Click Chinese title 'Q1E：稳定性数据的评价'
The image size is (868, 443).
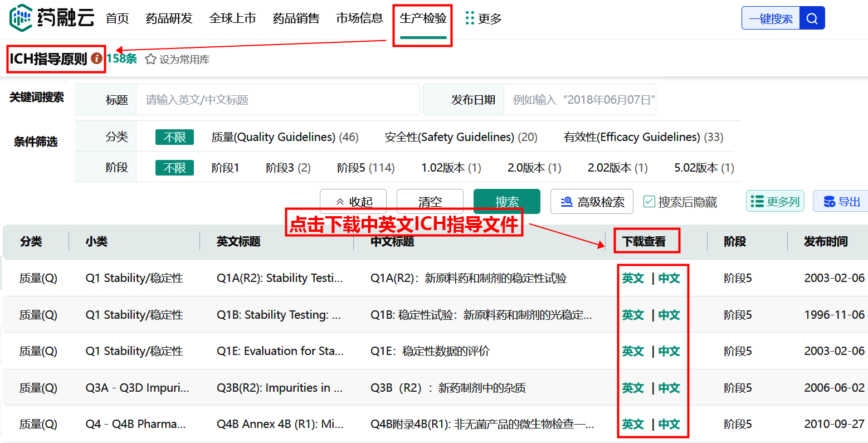[430, 351]
